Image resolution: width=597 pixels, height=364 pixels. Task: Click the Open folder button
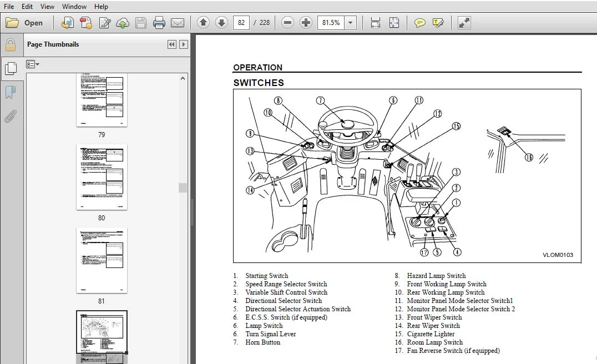[x=24, y=23]
